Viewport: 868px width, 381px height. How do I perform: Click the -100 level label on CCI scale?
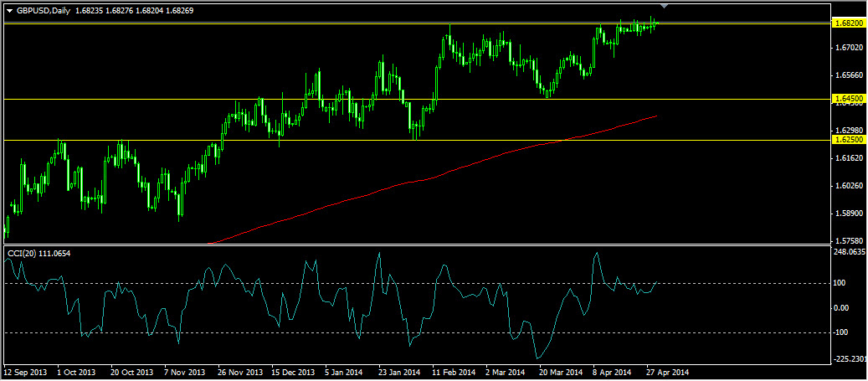pos(842,332)
